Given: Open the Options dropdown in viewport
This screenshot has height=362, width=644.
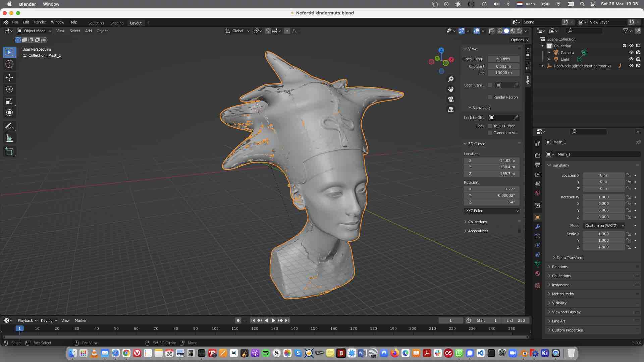Looking at the screenshot, I should pos(519,40).
